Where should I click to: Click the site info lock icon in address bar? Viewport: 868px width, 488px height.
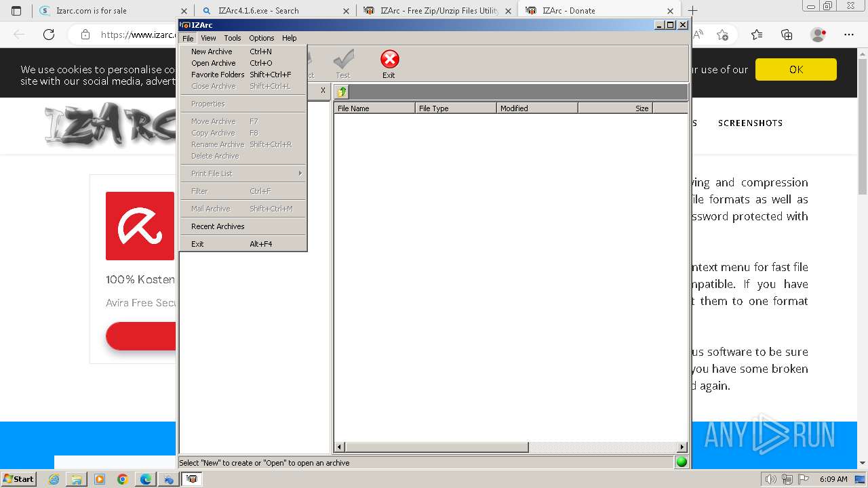pos(85,35)
